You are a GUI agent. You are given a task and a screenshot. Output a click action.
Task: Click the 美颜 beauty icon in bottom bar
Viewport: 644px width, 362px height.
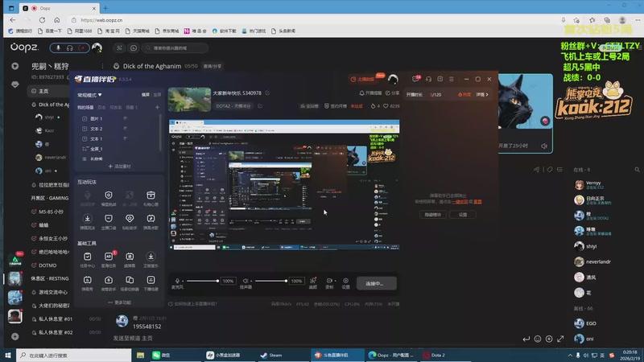click(x=313, y=281)
